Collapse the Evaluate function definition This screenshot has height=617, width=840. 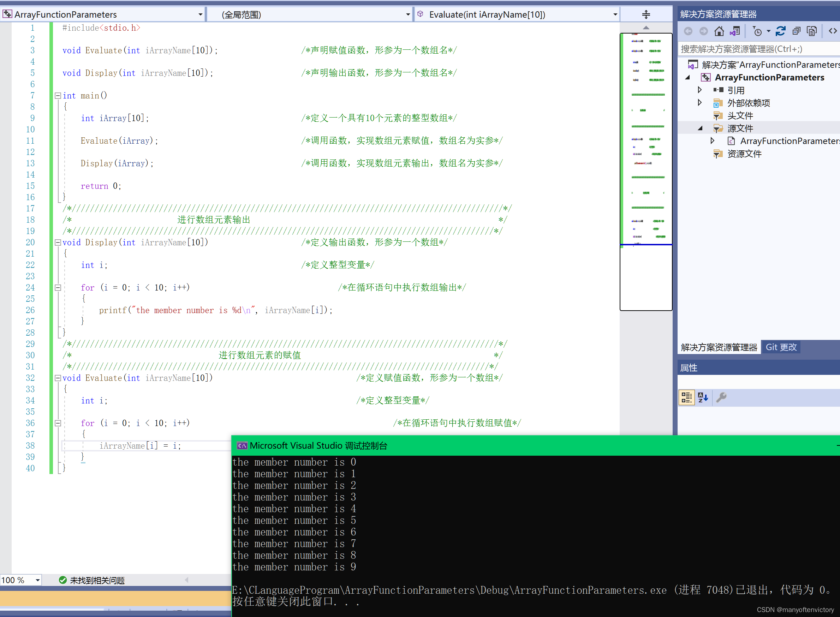tap(58, 378)
